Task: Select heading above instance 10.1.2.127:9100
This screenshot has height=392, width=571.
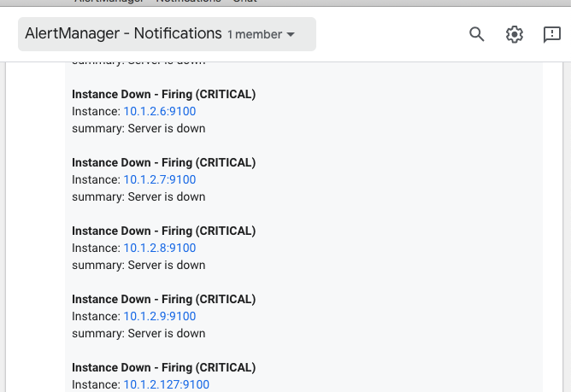Action: click(164, 367)
